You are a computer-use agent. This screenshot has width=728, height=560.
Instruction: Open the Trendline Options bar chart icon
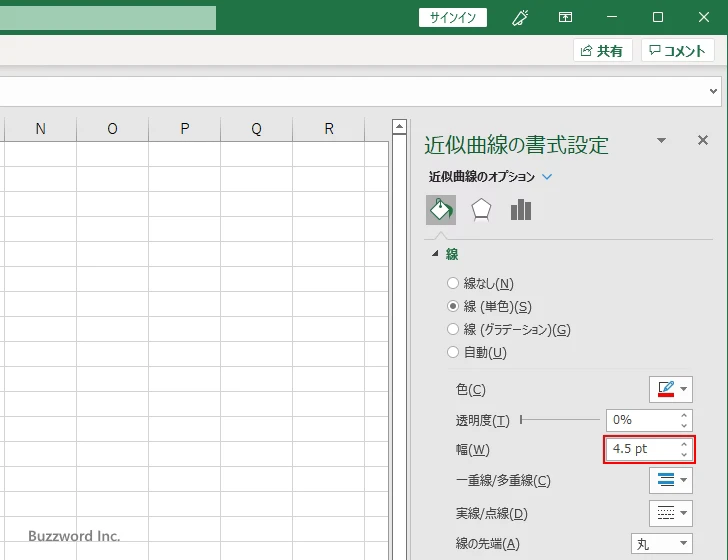tap(520, 210)
